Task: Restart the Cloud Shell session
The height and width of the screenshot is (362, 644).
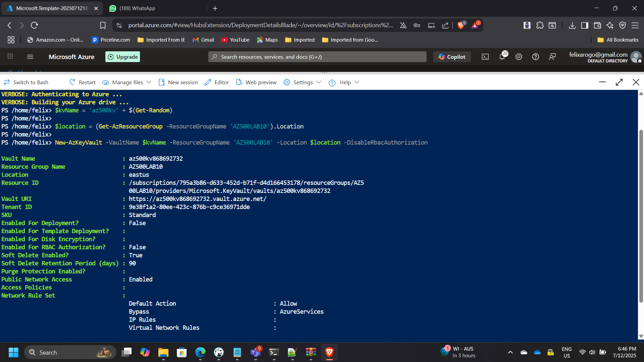Action: tap(82, 82)
